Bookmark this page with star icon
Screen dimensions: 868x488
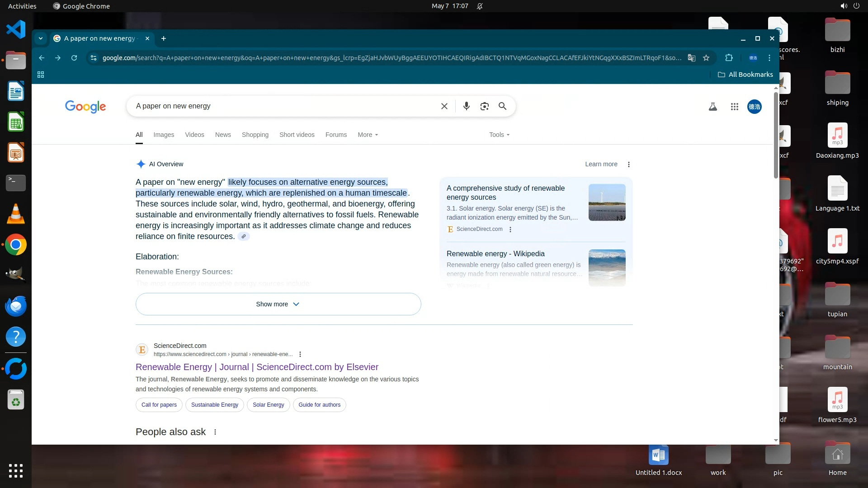coord(706,58)
